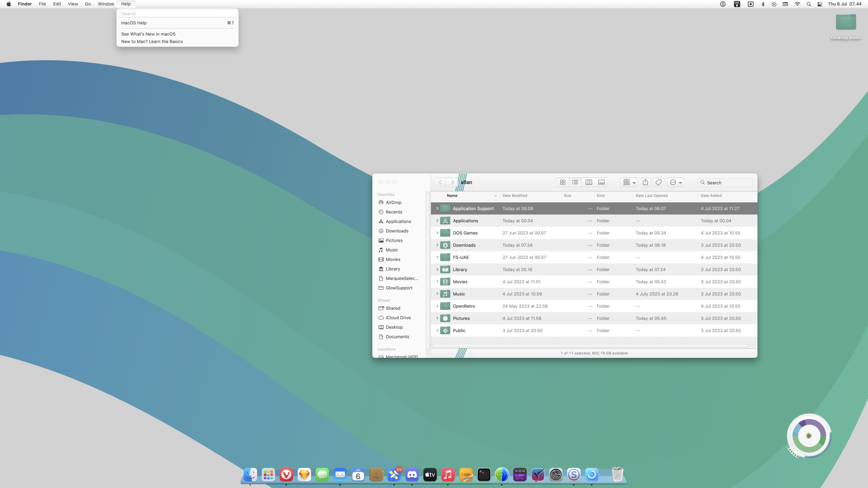Open Terminal from the Dock

pos(483,475)
